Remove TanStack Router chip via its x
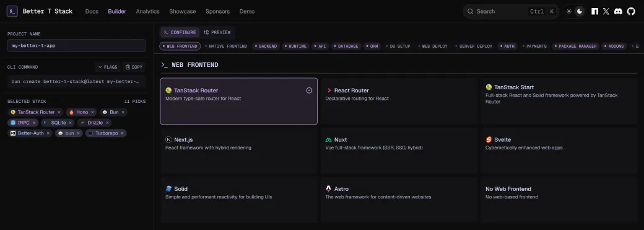 (x=59, y=112)
